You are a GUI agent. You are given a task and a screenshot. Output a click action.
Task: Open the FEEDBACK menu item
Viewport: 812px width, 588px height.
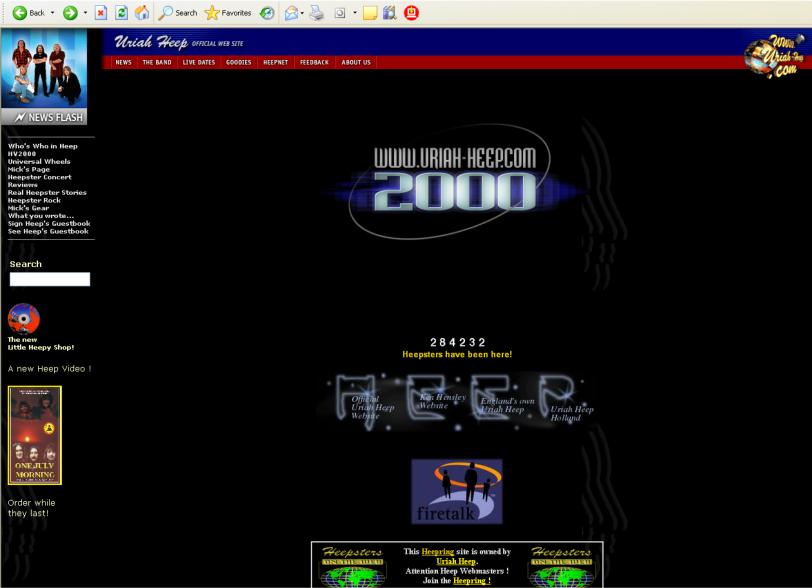(314, 62)
